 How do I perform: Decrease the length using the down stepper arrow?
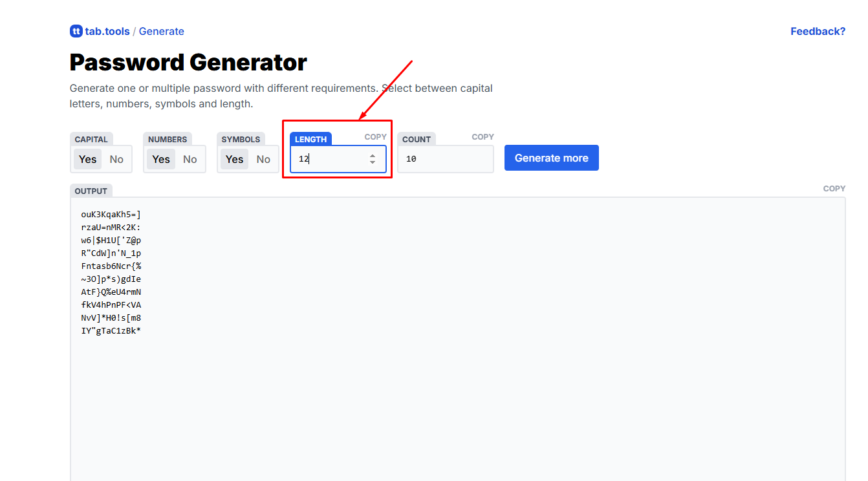pyautogui.click(x=373, y=162)
